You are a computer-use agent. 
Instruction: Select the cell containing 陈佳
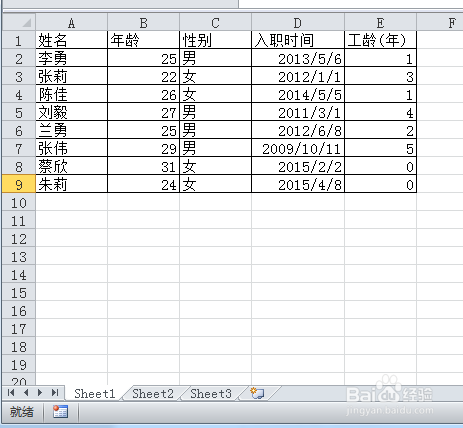(72, 94)
